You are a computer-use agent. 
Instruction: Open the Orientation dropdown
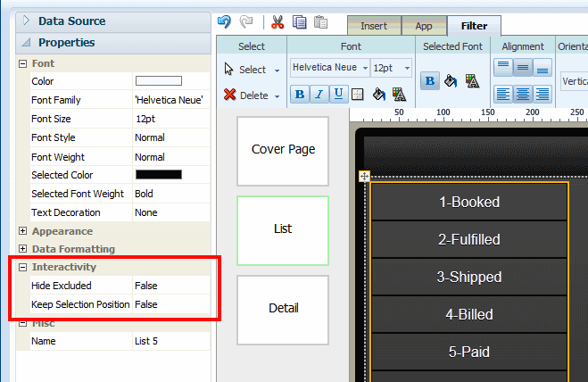point(574,81)
